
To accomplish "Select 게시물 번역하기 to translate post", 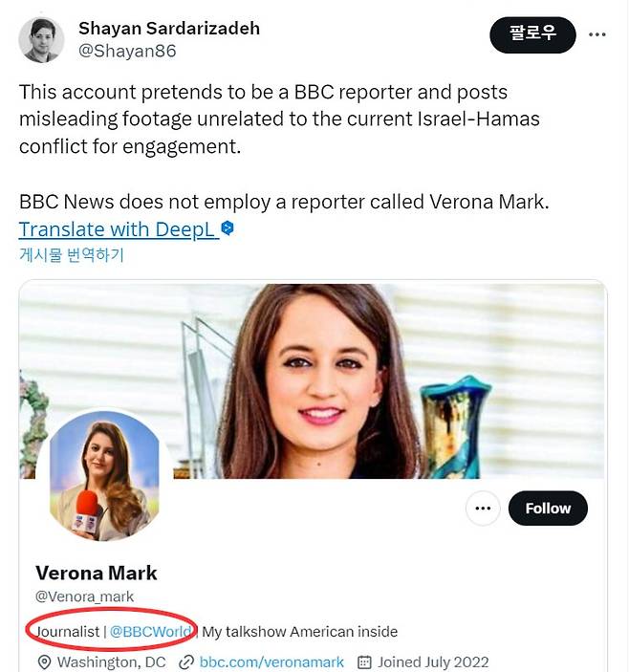I will pos(72,255).
